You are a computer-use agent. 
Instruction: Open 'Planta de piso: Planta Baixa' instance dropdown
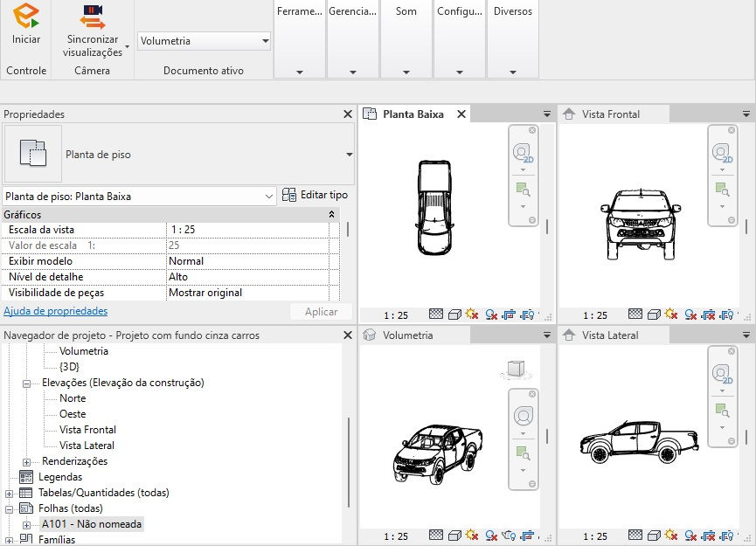coord(140,197)
